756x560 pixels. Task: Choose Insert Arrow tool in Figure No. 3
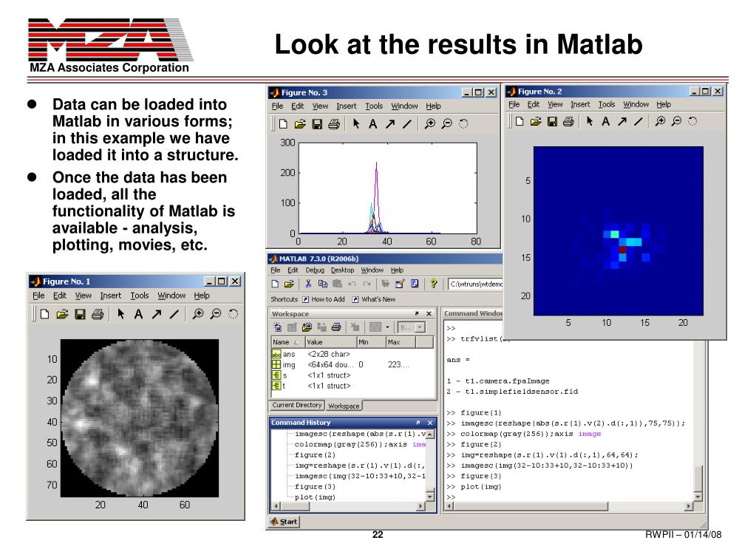389,124
